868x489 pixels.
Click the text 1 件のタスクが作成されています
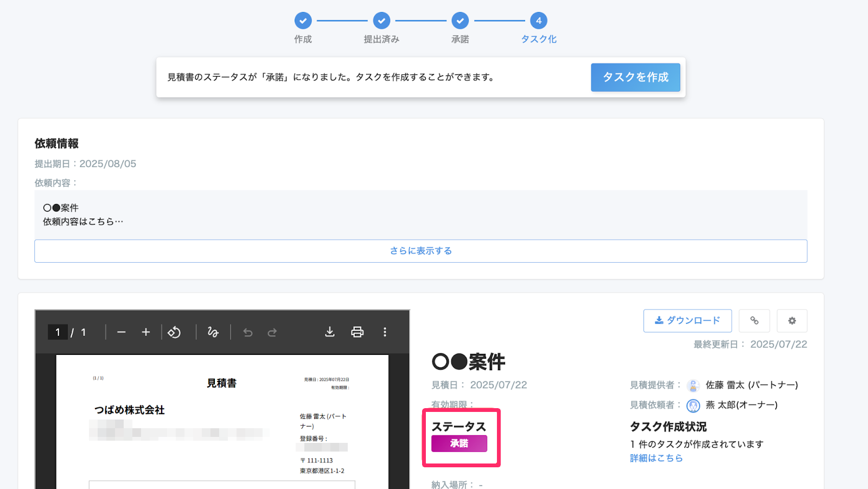697,444
